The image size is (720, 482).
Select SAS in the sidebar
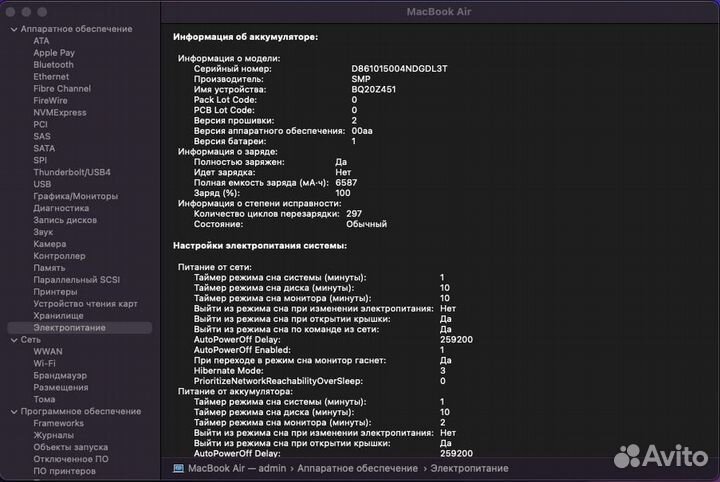click(x=42, y=136)
